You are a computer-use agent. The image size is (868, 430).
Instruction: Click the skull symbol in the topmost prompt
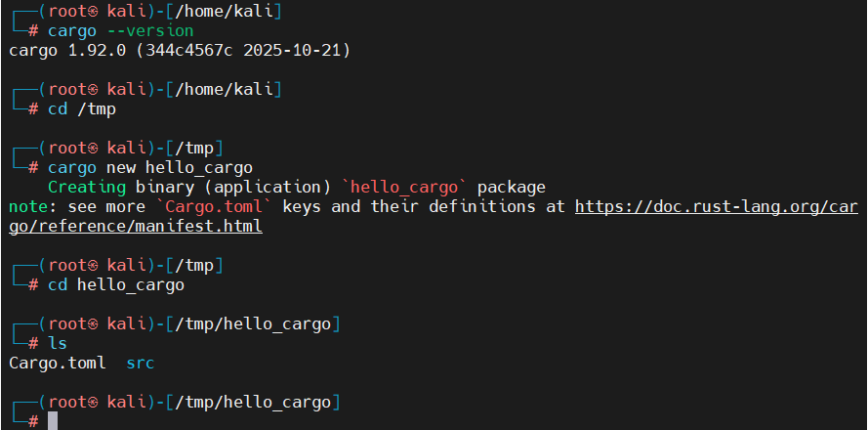(93, 11)
